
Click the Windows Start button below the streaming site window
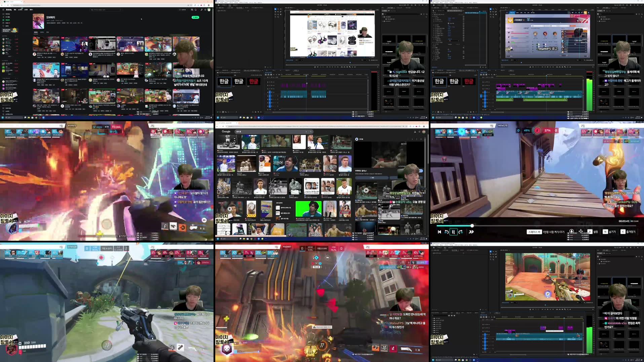3,118
